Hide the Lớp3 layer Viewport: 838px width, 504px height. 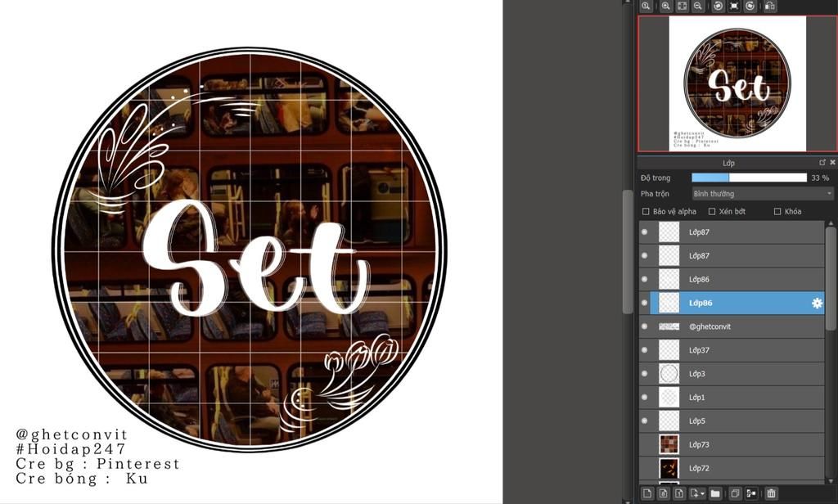coord(645,374)
